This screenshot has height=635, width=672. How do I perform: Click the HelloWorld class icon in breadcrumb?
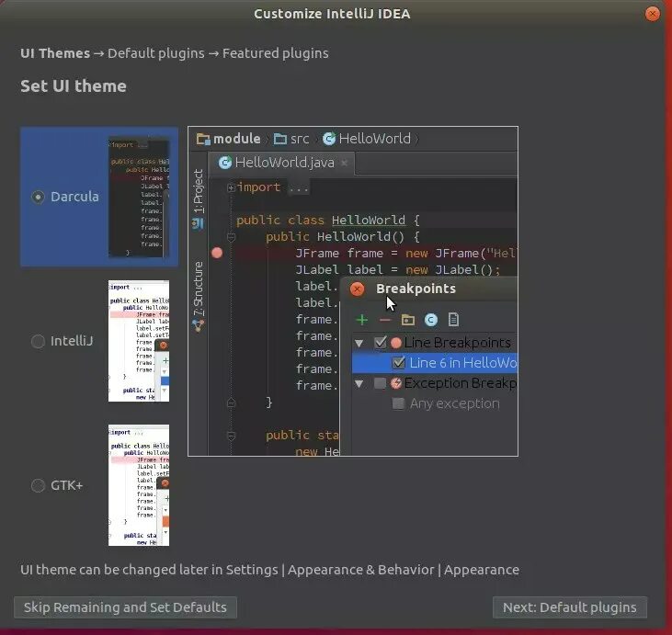[329, 139]
